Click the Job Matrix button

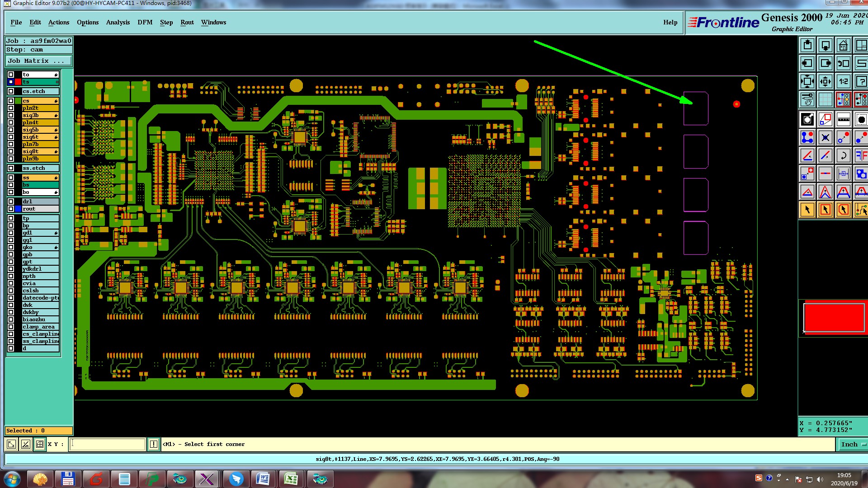38,61
